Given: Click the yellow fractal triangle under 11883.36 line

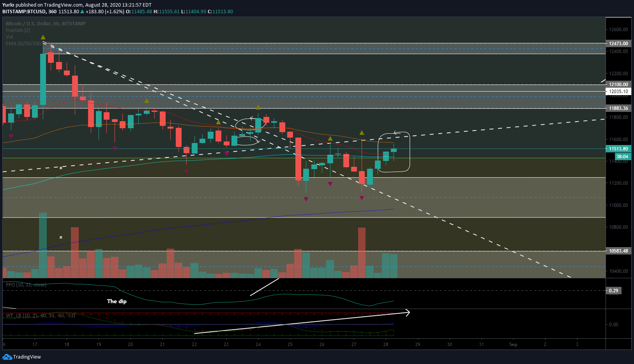Looking at the screenshot, I should tap(258, 107).
